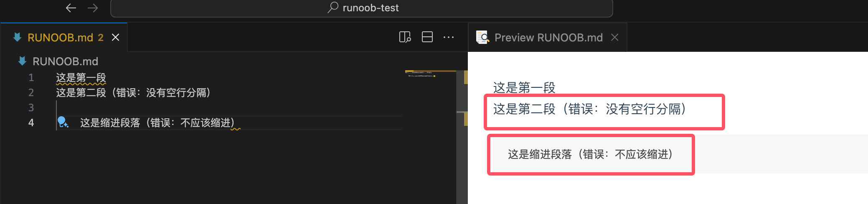Click the lightbulb code action on line 4
This screenshot has height=204, width=868.
62,122
